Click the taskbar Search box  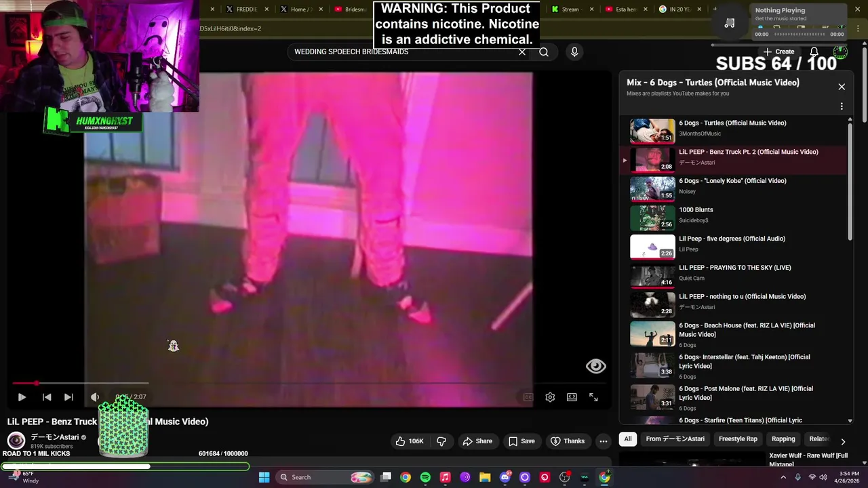[325, 477]
